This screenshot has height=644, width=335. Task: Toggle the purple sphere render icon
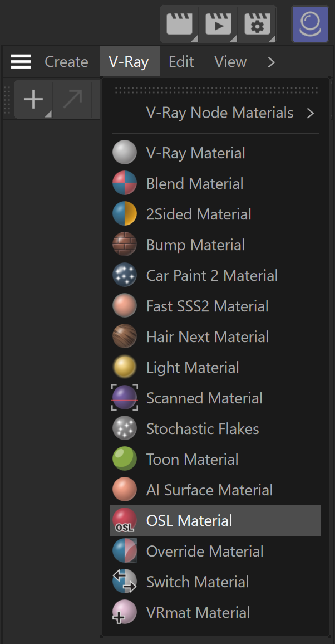pos(310,24)
